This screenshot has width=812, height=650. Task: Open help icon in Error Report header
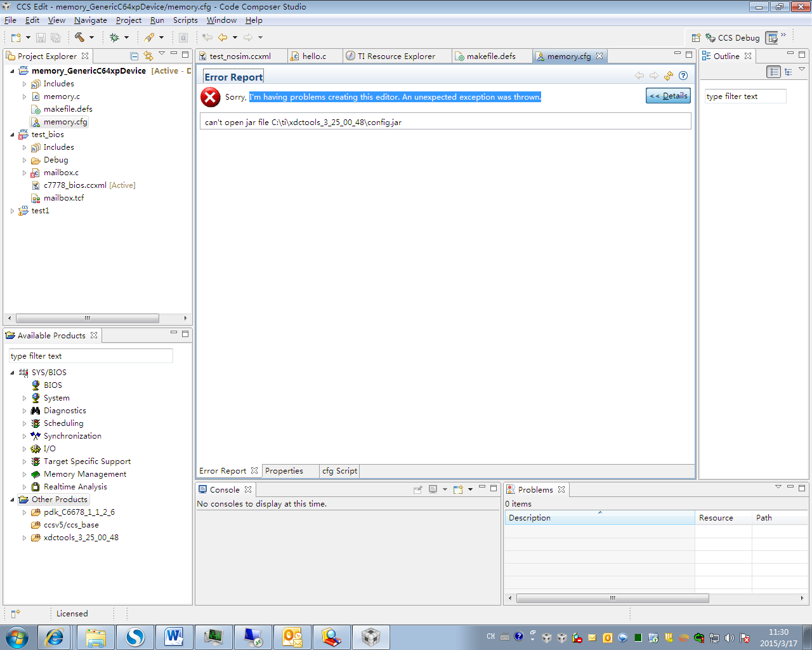[683, 76]
